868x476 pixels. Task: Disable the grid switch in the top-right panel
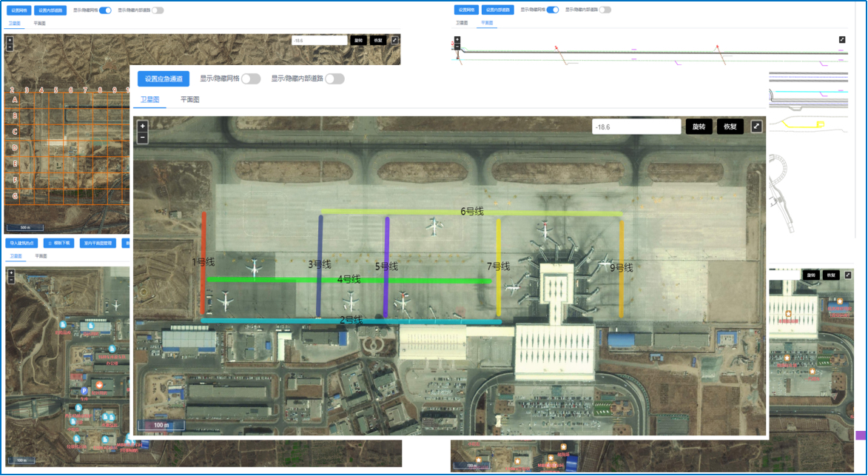pyautogui.click(x=552, y=10)
